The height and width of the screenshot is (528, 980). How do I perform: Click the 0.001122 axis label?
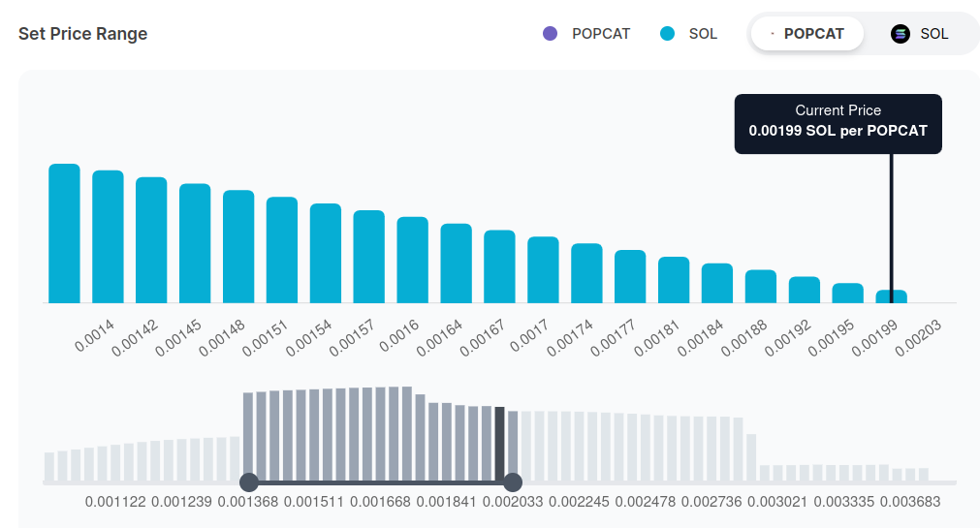click(x=115, y=502)
